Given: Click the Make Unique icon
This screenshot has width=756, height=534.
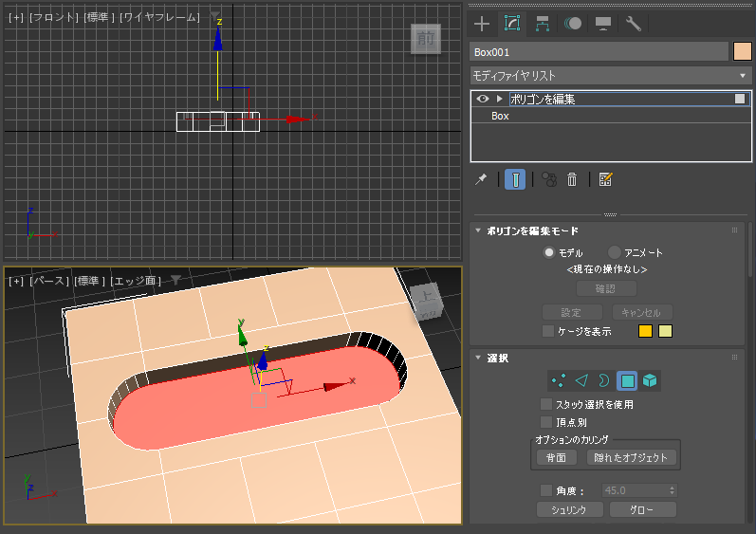Looking at the screenshot, I should click(x=549, y=180).
